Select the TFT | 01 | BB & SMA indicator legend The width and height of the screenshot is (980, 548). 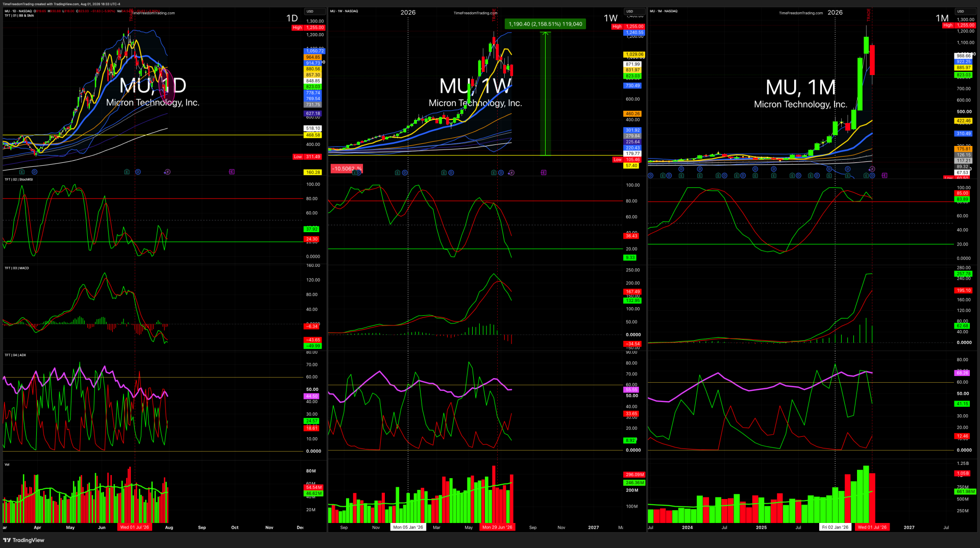(x=19, y=15)
